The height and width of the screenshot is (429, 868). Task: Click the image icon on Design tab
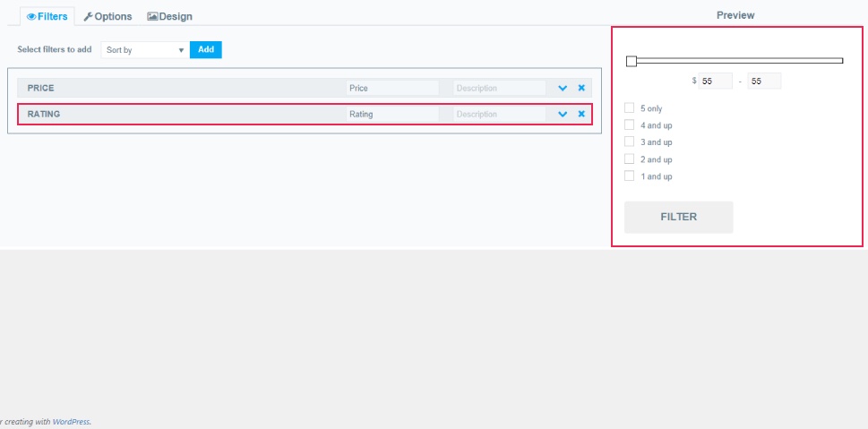(152, 17)
